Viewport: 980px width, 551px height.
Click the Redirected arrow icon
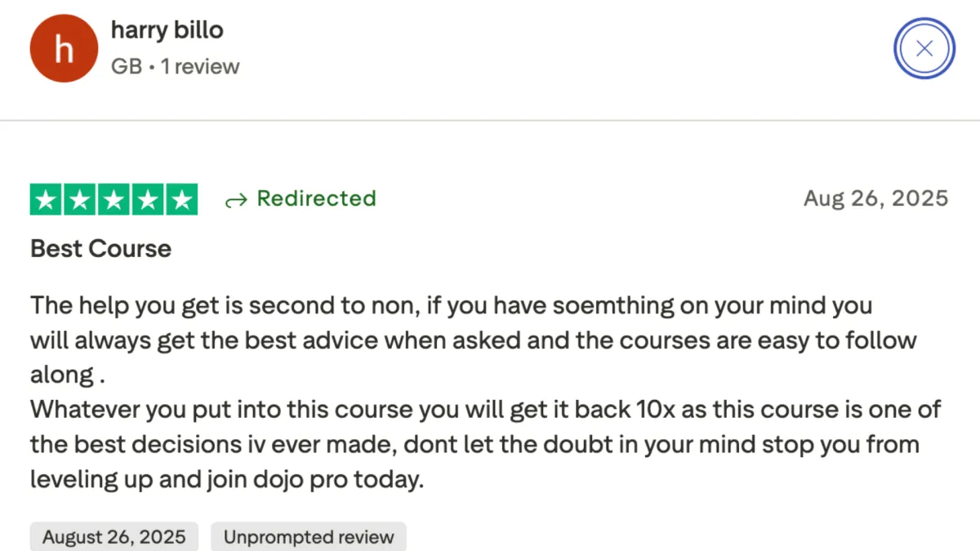pyautogui.click(x=235, y=200)
